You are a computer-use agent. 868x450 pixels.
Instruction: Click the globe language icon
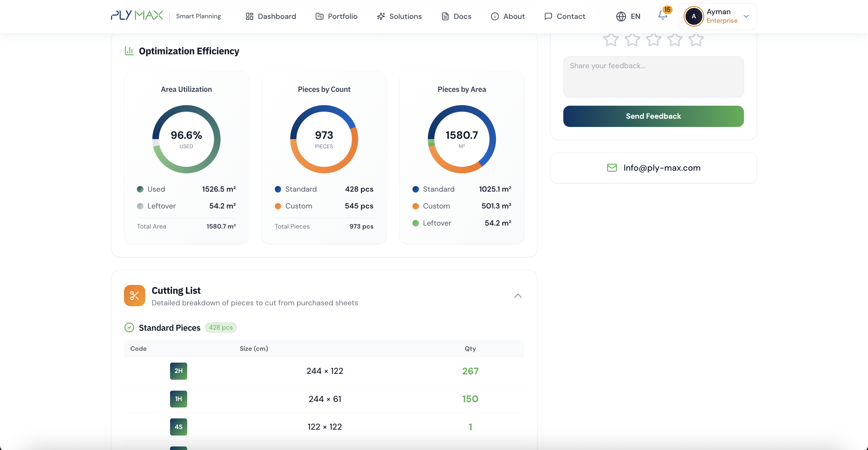click(x=621, y=17)
